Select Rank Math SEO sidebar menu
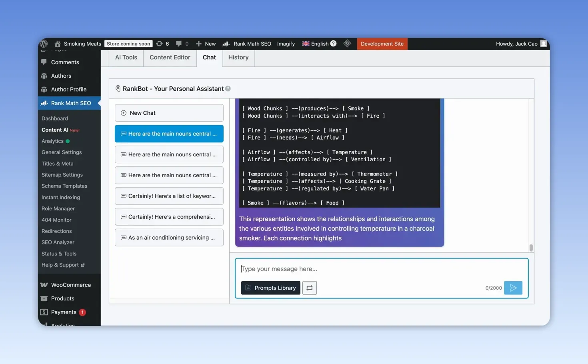 [70, 103]
